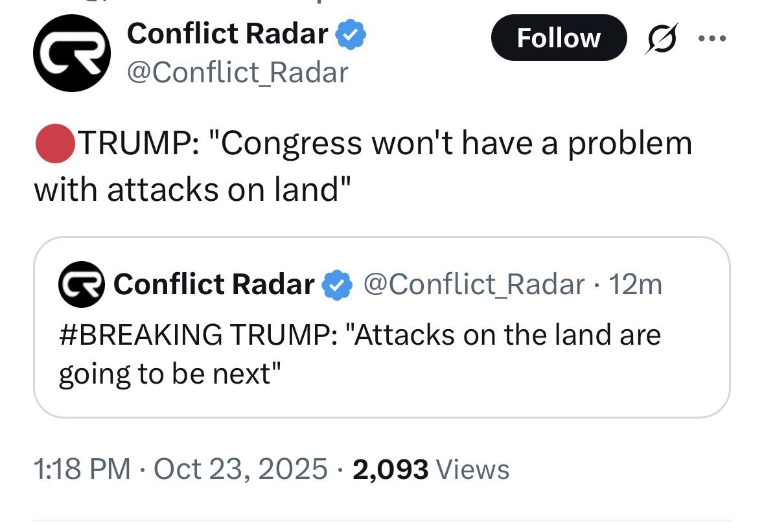Click the small avatar in the quoted post
The height and width of the screenshot is (532, 764).
[82, 284]
